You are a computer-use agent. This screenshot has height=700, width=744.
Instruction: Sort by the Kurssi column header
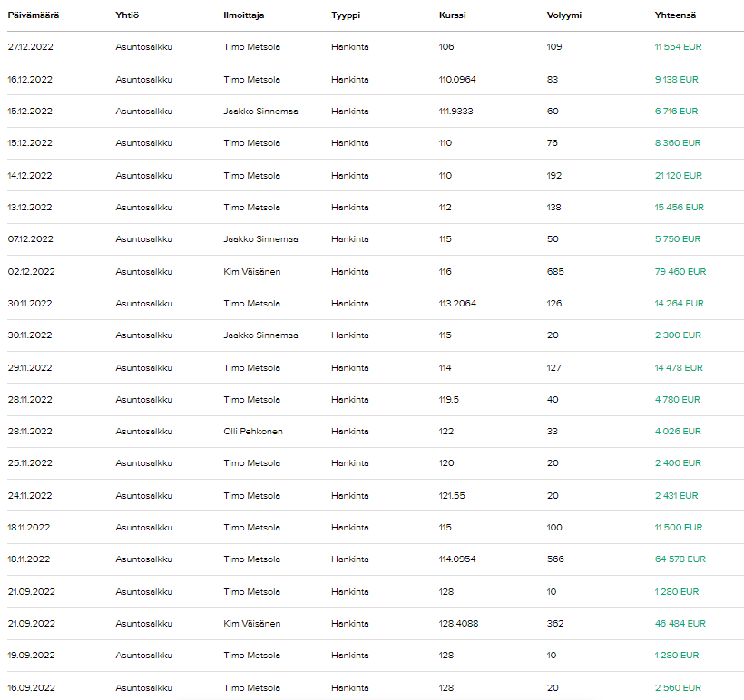click(452, 15)
